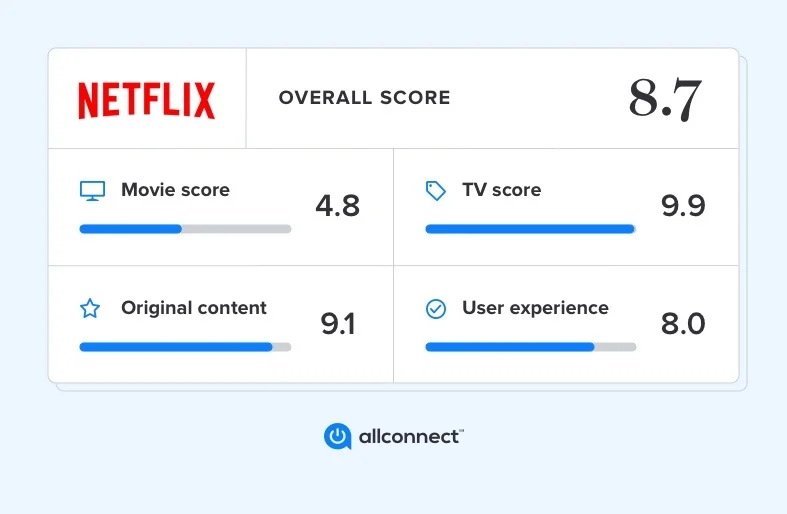The width and height of the screenshot is (787, 514).
Task: Click the allconnect power logo icon
Action: (x=338, y=436)
